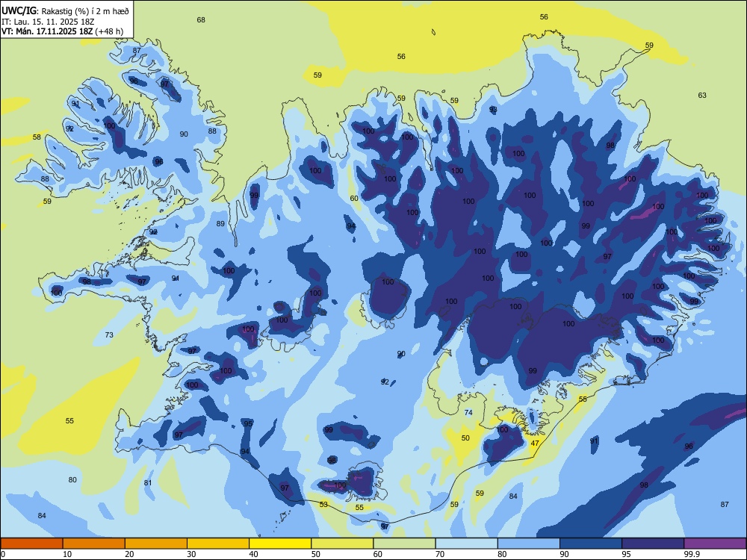Select the bright yellow 40–50 legend swatch
Viewport: 747px width, 560px height.
point(280,544)
